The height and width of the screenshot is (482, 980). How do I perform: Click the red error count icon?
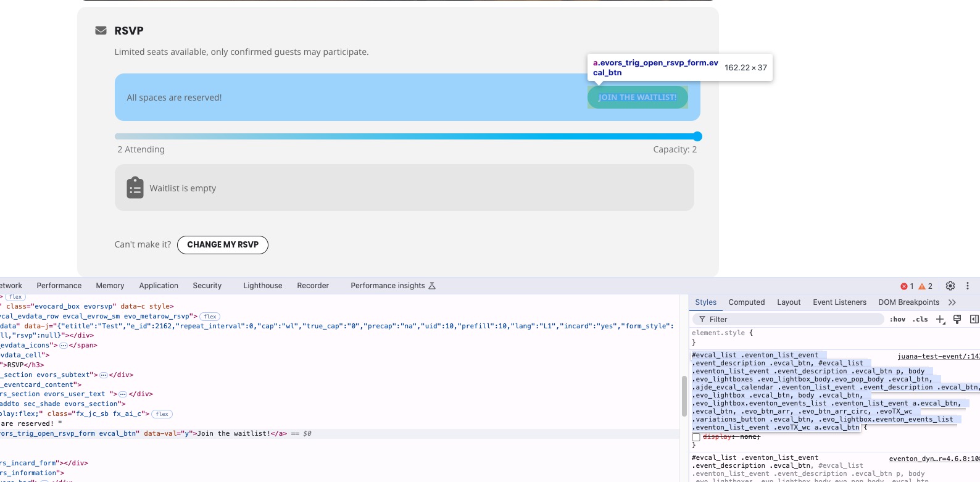[x=904, y=286]
